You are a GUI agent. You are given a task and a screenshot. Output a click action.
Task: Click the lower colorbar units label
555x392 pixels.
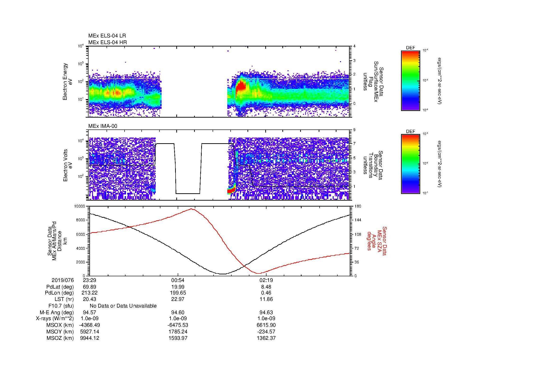click(x=439, y=164)
